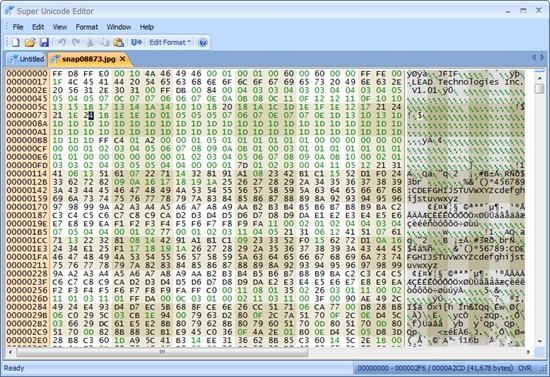Paste from clipboard icon
Screen dimensions: 550x377
pyautogui.click(x=119, y=42)
